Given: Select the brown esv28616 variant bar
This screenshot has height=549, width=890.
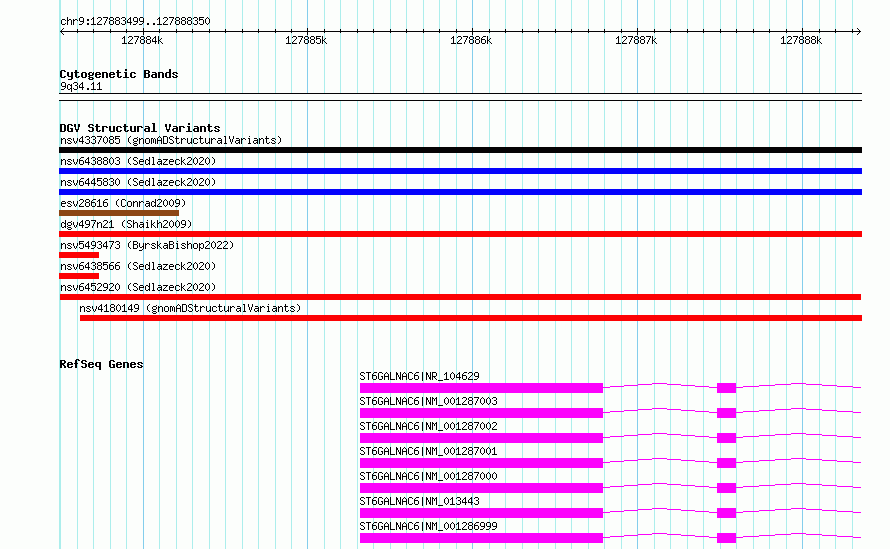Looking at the screenshot, I should [x=119, y=213].
